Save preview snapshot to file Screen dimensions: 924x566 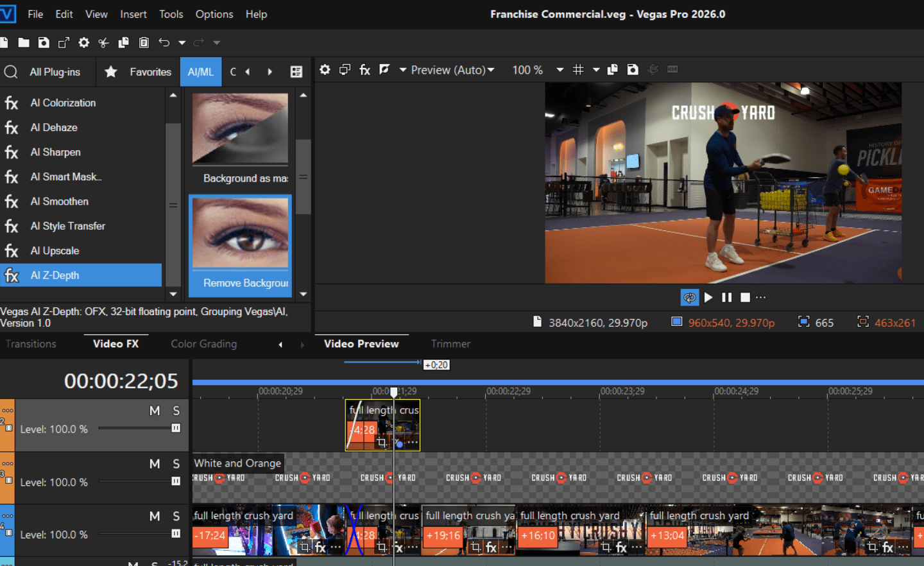[x=633, y=69]
